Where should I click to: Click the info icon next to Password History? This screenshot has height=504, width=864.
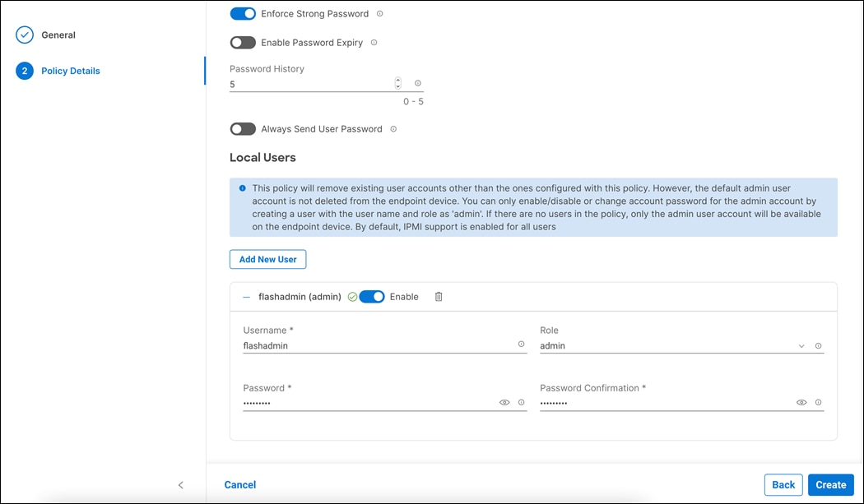(x=417, y=82)
